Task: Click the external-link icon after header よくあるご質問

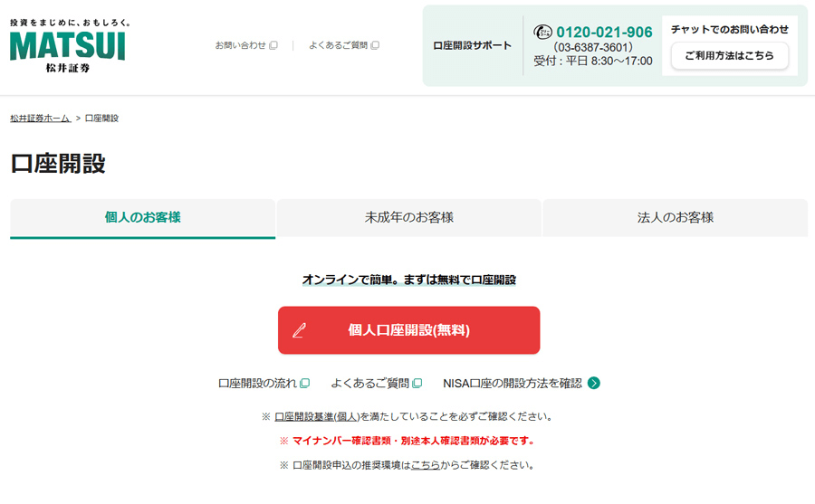Action: [375, 45]
